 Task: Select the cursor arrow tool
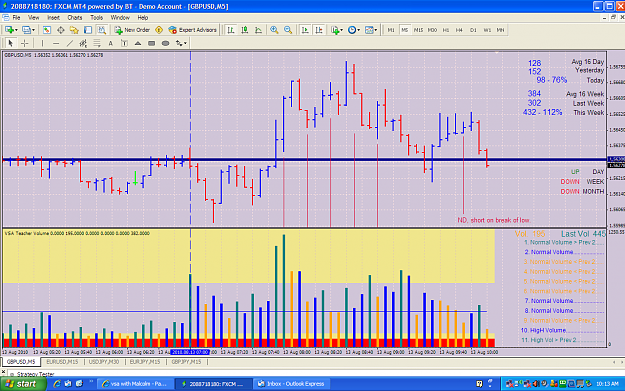(11, 43)
